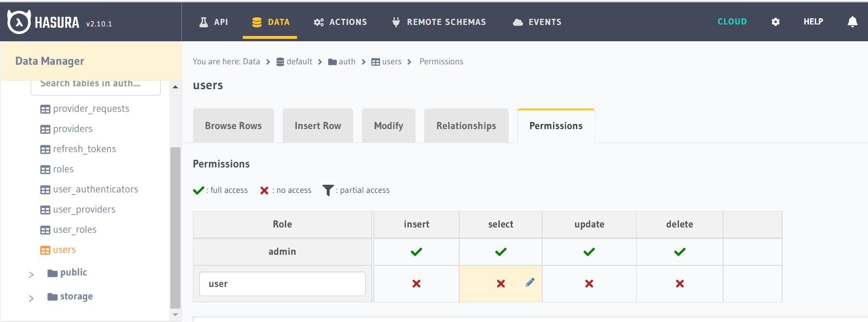Expand the storage schema chevron

[x=31, y=298]
